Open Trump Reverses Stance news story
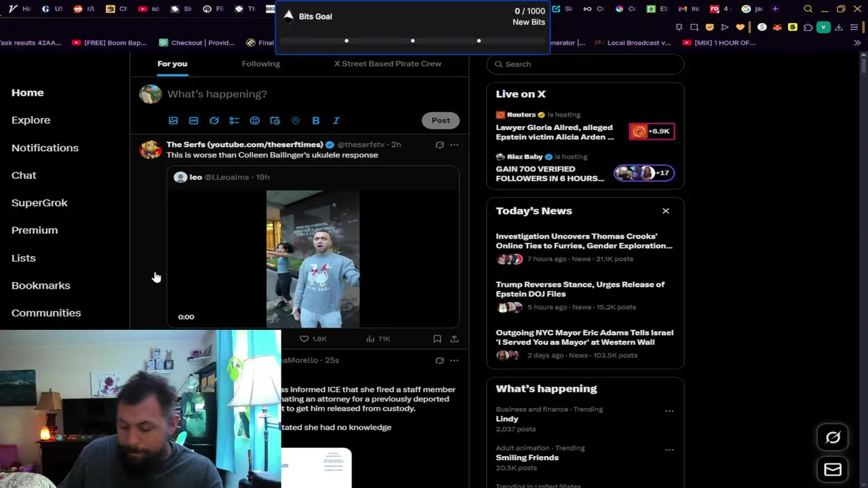The image size is (868, 488). (580, 289)
